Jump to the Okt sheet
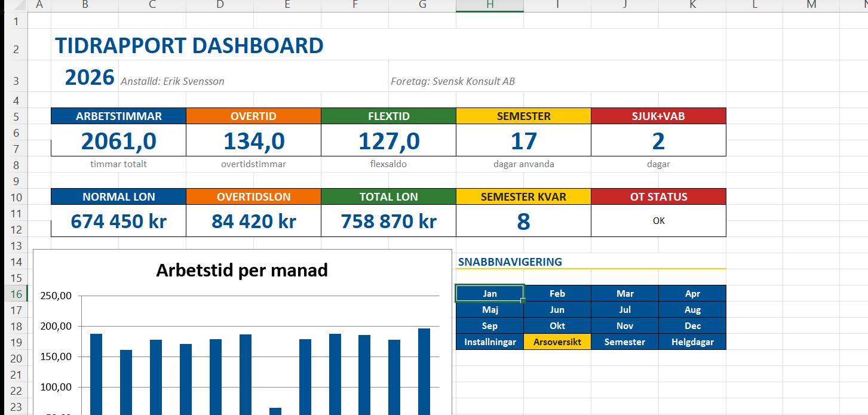Image resolution: width=868 pixels, height=415 pixels. coord(557,325)
